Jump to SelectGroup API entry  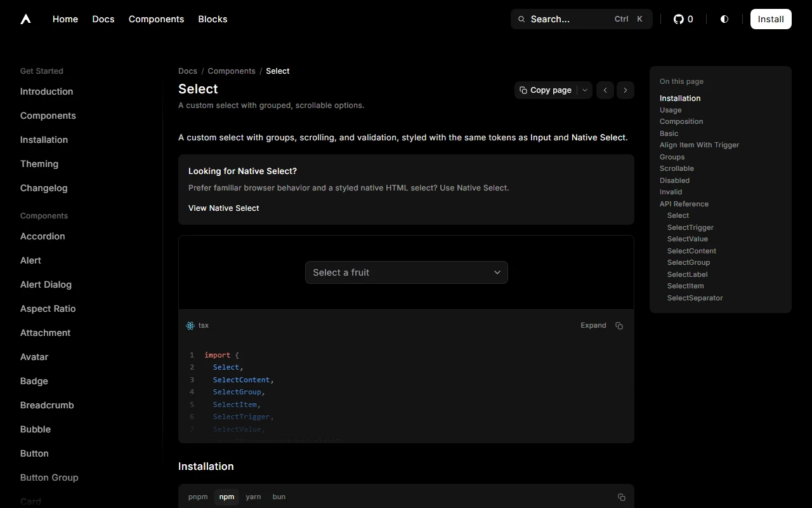(688, 262)
